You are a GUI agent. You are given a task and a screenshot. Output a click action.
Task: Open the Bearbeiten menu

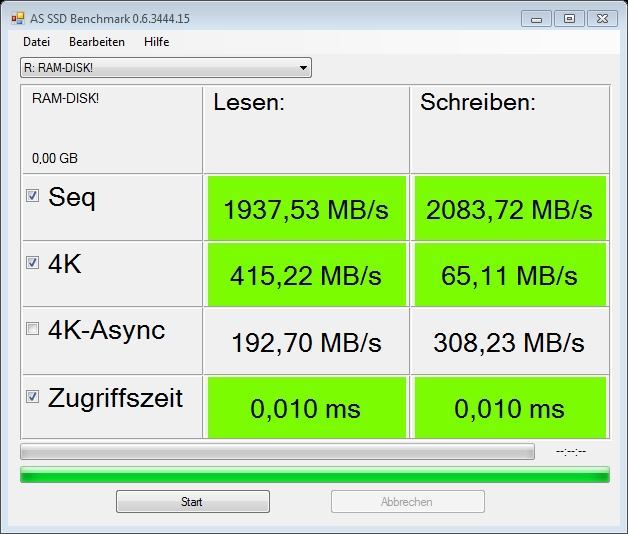point(97,42)
